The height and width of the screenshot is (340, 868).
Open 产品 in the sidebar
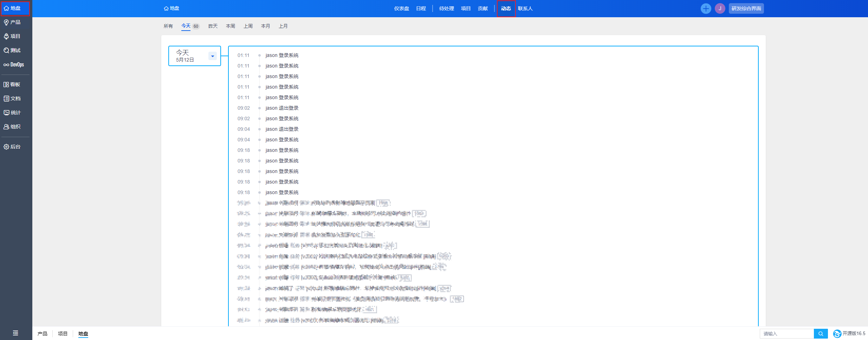[12, 22]
